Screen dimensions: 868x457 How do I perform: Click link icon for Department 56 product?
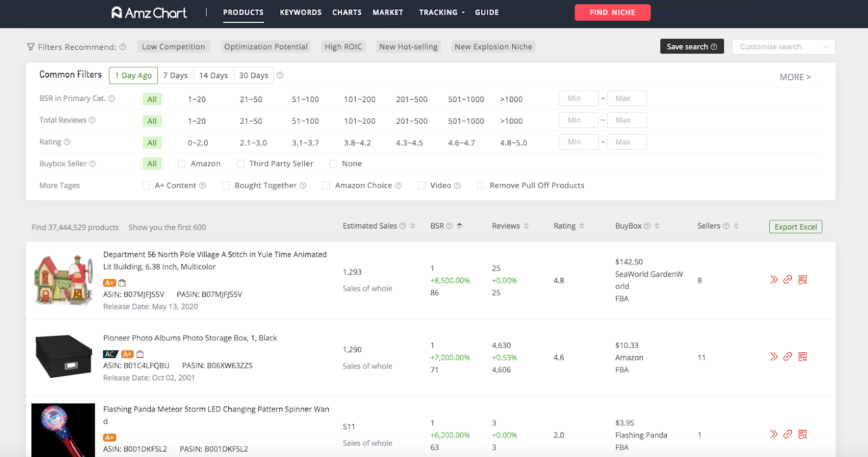click(788, 280)
